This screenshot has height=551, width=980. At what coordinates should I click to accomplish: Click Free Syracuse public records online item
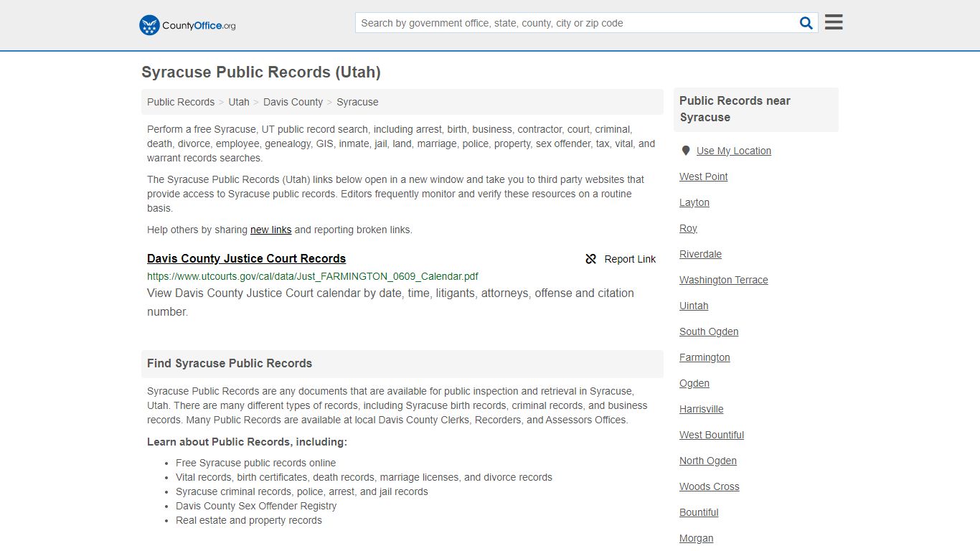[x=255, y=463]
